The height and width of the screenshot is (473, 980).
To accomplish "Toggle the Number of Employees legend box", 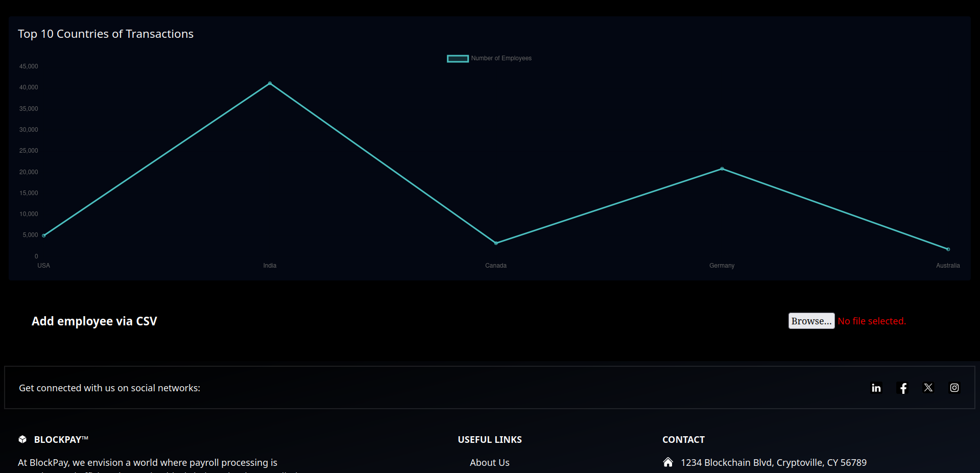I will (458, 58).
